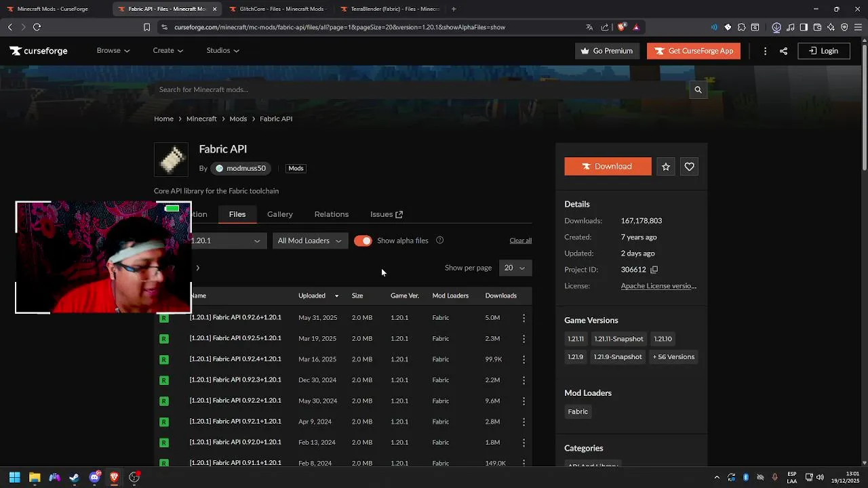This screenshot has height=488, width=868.
Task: Select the Fabric mod loader tag
Action: 578,411
